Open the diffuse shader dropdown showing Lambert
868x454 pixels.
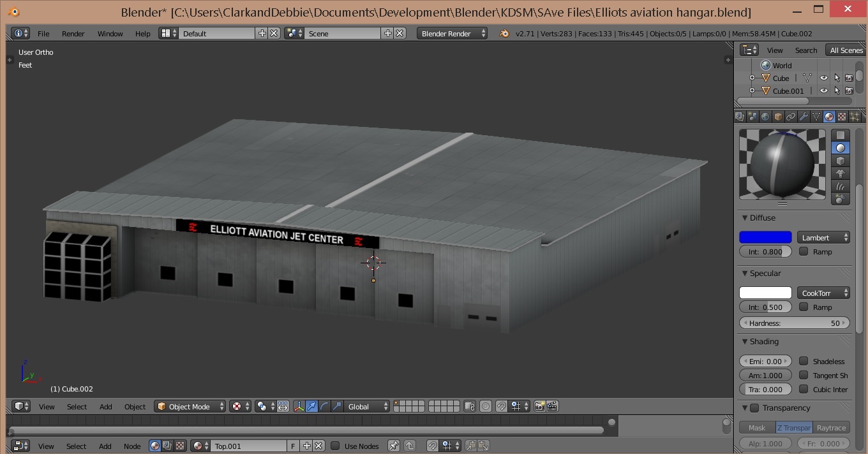(823, 237)
